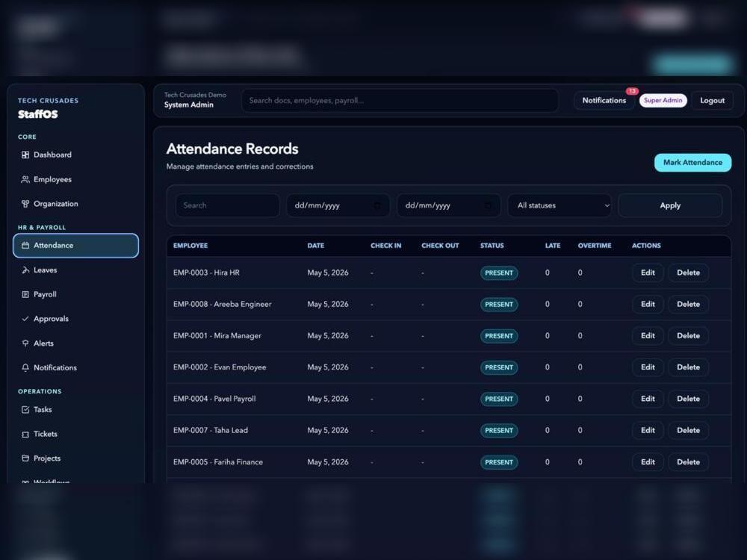Click the OVERTIME column header

[x=594, y=246]
